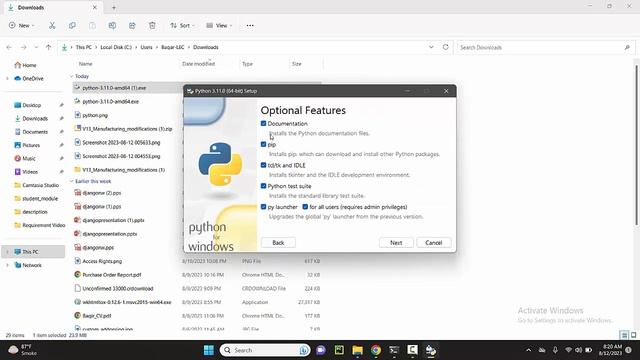The image size is (640, 360).
Task: Open the Start menu Windows logo
Action: click(x=209, y=350)
